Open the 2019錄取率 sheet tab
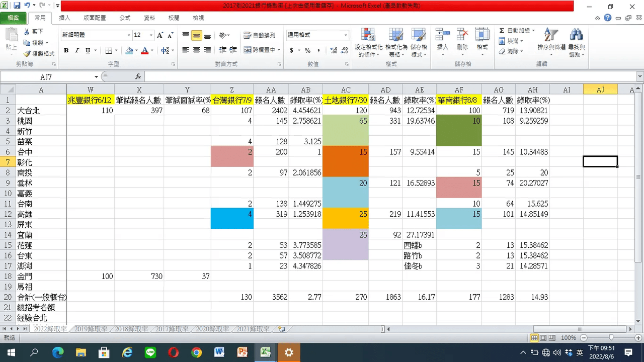The image size is (644, 362). click(91, 329)
